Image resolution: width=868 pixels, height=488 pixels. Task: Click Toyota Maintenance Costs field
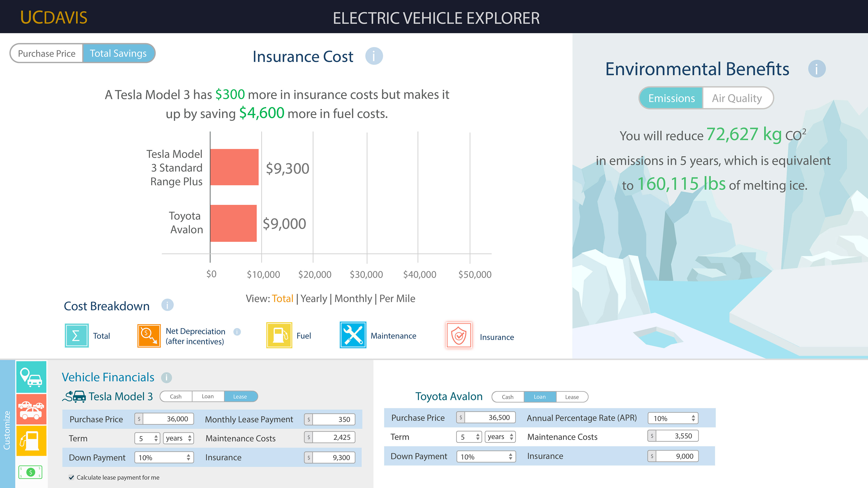(673, 436)
